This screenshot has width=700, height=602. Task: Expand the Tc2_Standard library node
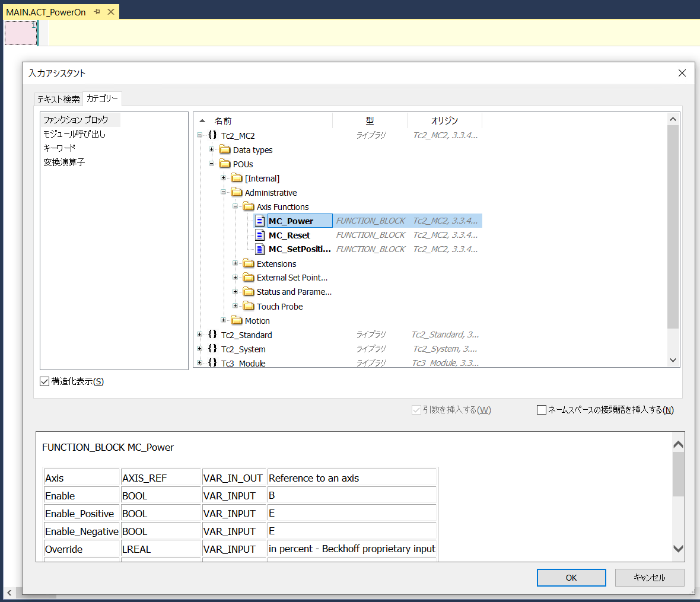199,335
